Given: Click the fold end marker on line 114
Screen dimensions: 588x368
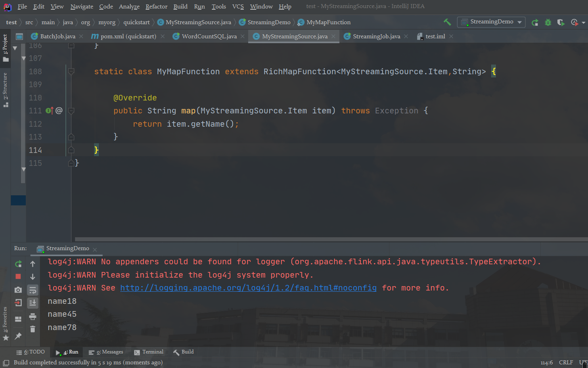Looking at the screenshot, I should 71,150.
